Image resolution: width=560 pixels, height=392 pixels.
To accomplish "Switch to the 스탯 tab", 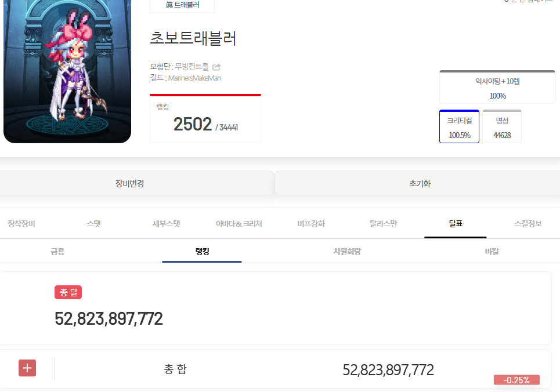I will (93, 224).
